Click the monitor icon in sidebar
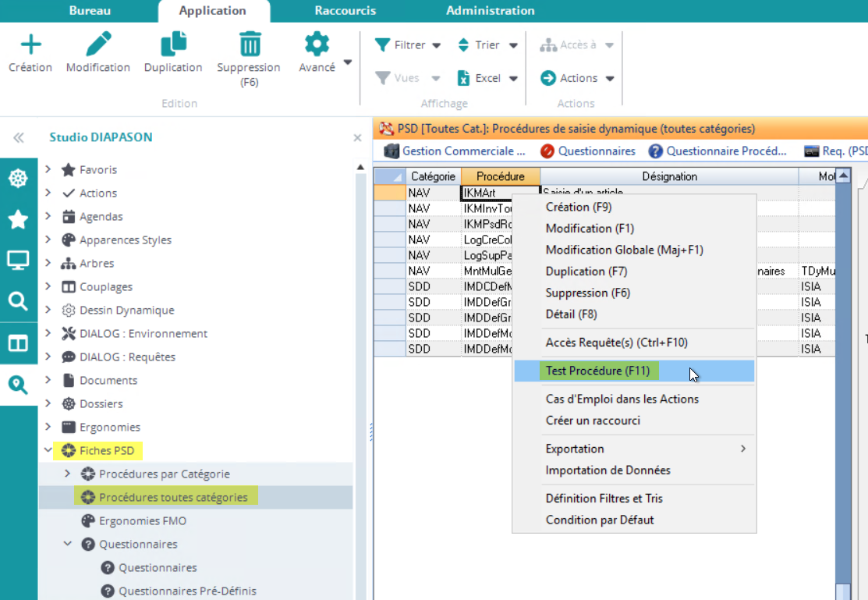Viewport: 868px width, 600px height. click(x=18, y=261)
